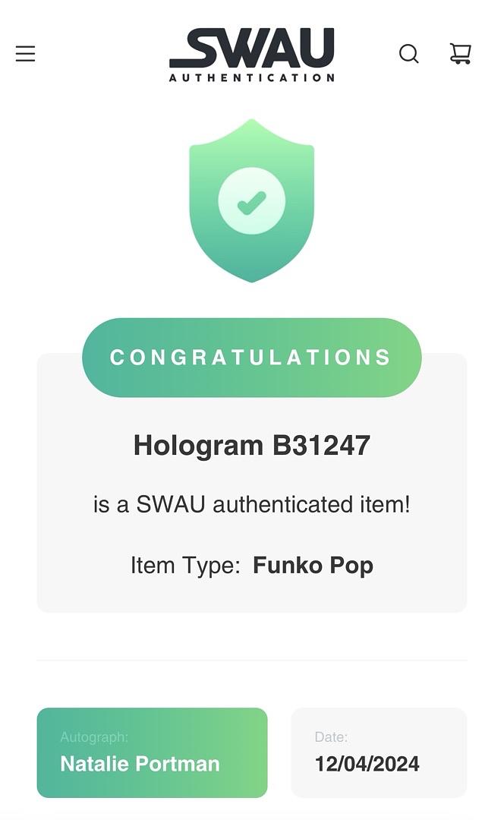Click the AUTHENTICATION text under the logo
This screenshot has width=504, height=820.
pyautogui.click(x=251, y=77)
